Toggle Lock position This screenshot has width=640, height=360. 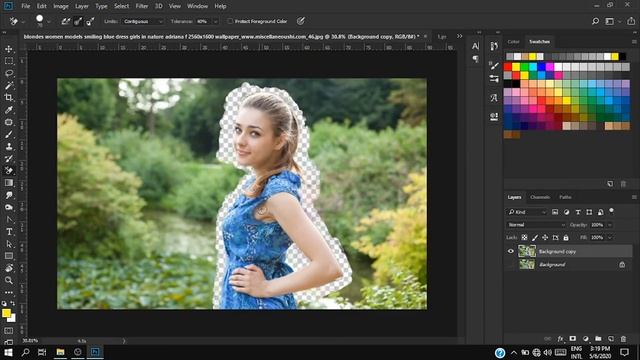pos(545,237)
